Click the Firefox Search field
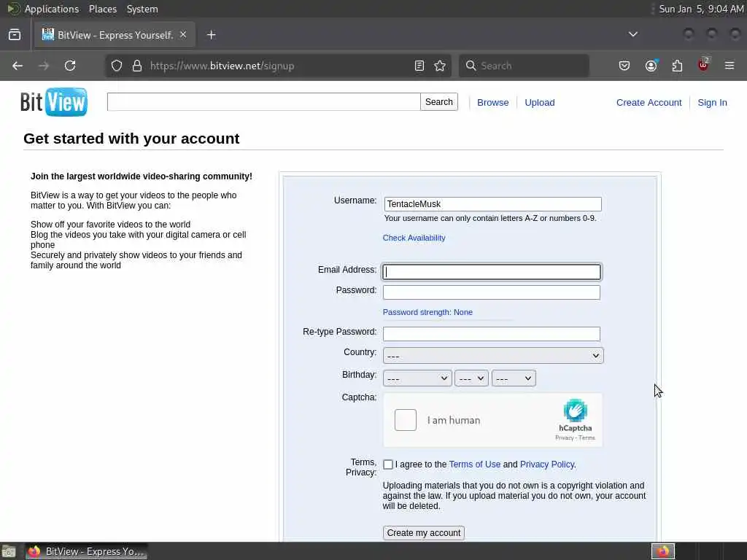747x560 pixels. point(524,66)
